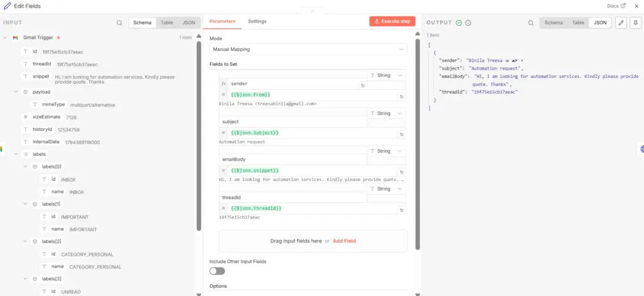
Task: Click the Execute step button
Action: coord(392,21)
